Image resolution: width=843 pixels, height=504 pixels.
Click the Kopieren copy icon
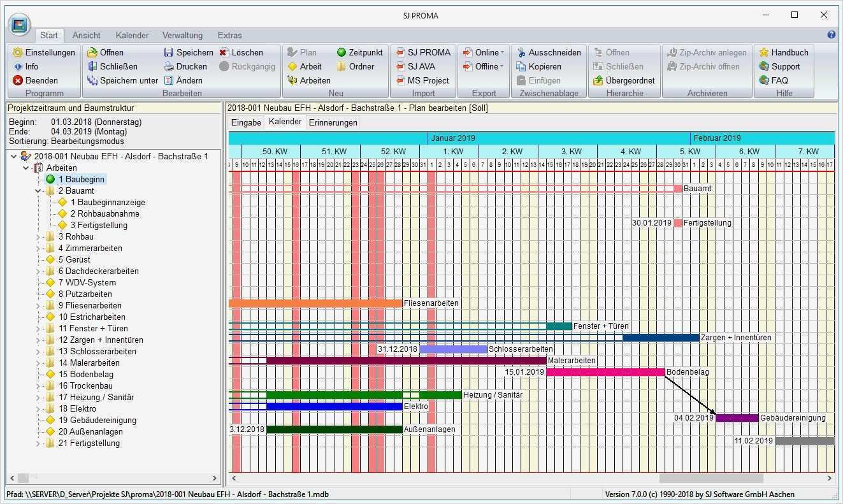521,66
